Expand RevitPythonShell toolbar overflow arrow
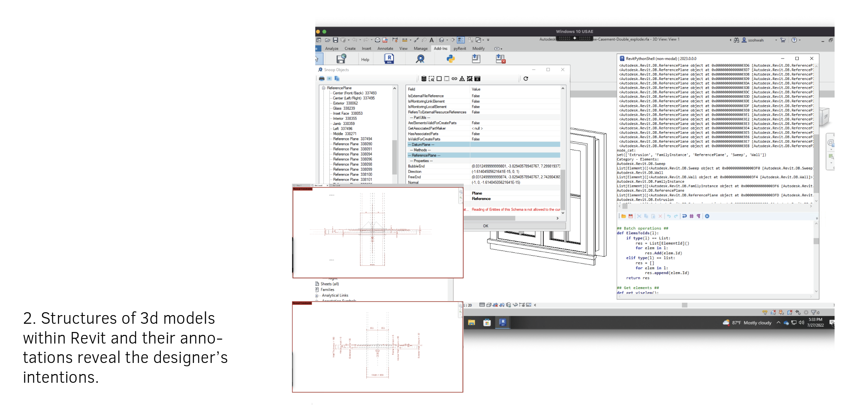 click(816, 218)
